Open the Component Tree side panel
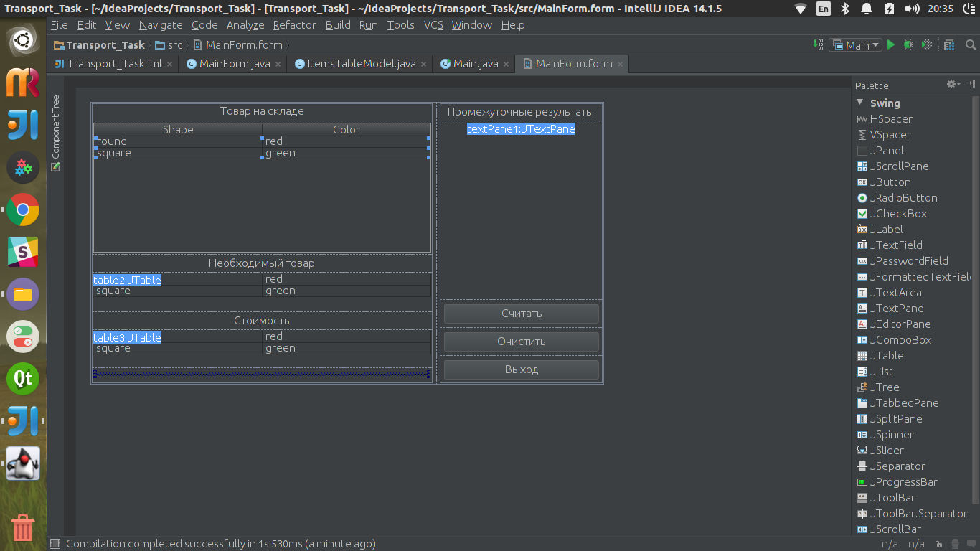Screen dimensions: 980x551 coord(55,133)
